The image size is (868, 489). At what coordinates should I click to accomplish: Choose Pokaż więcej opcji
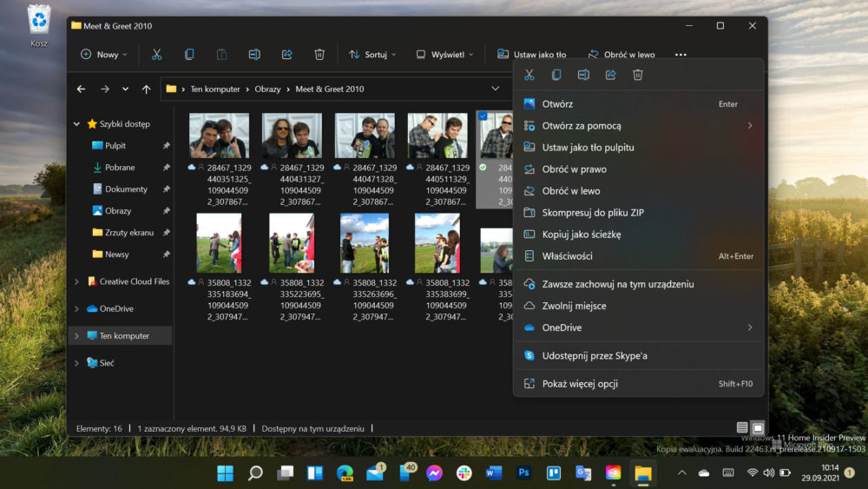639,384
